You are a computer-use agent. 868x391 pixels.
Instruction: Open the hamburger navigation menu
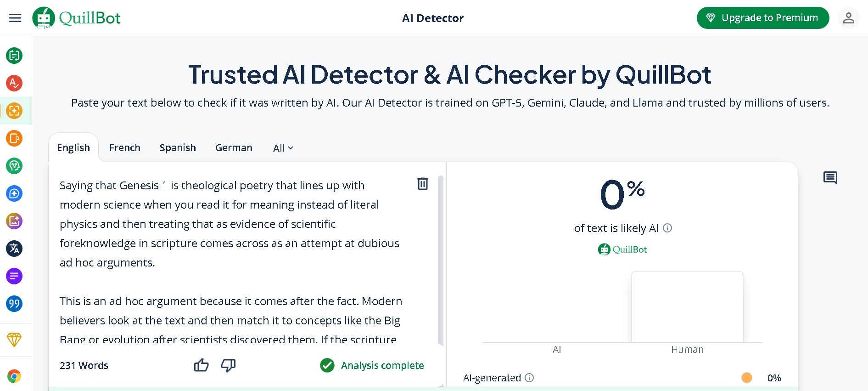(15, 18)
